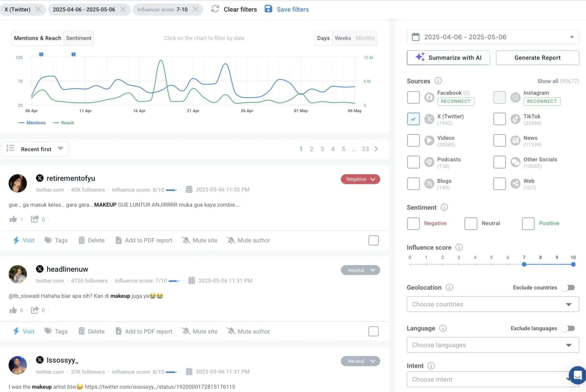
Task: Open the support chat bubble
Action: coord(577,375)
